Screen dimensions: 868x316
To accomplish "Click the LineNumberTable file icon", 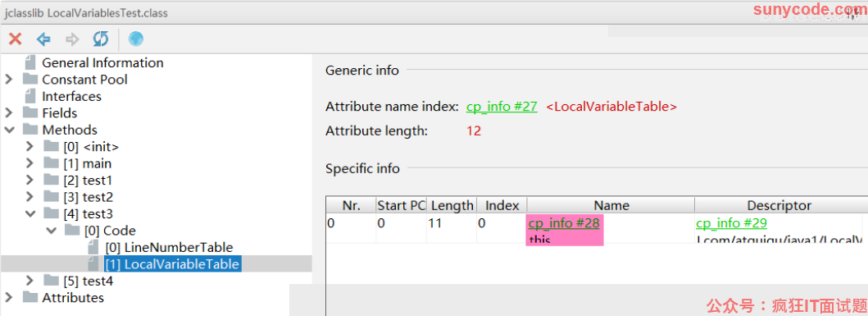I will (x=93, y=247).
